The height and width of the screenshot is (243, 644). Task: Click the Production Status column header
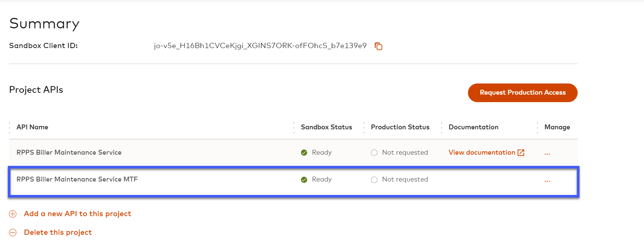pyautogui.click(x=400, y=127)
